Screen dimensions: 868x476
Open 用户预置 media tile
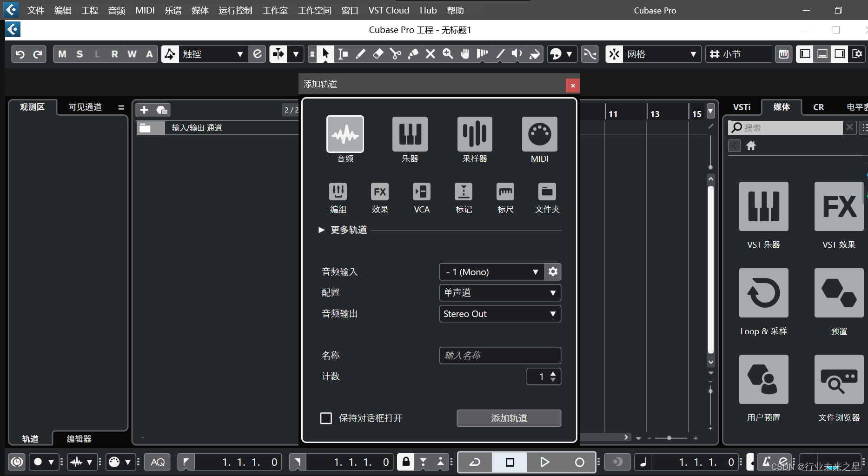(x=763, y=379)
